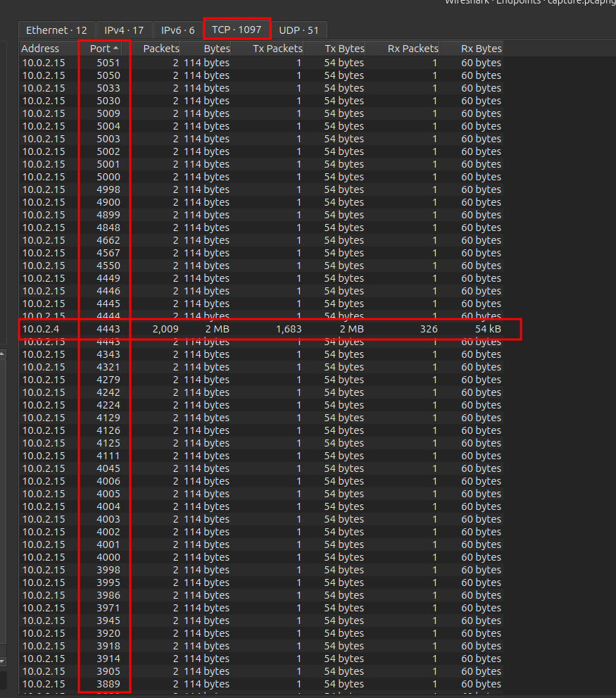
Task: Click the 2,009 packets cell
Action: click(x=165, y=329)
